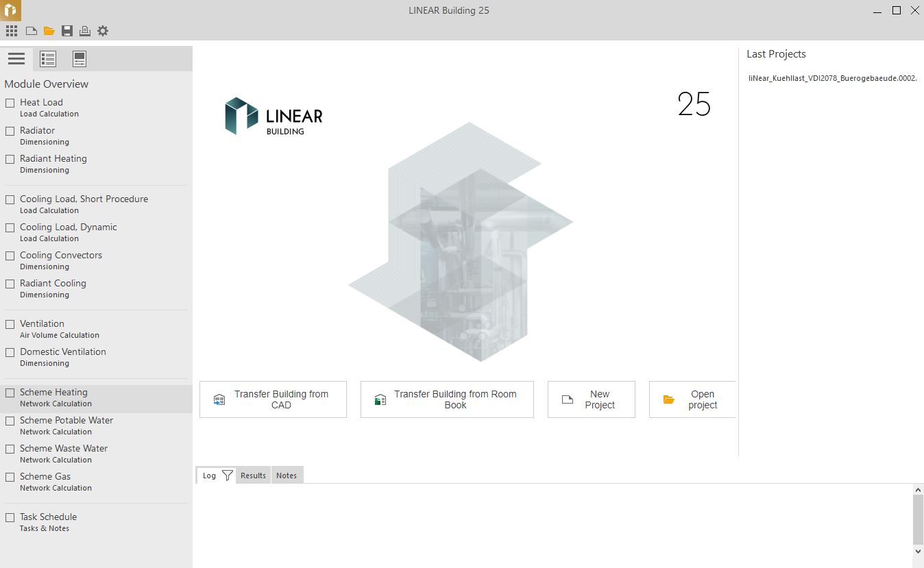Click the log panel scrollbar down arrow
This screenshot has height=568, width=924.
click(919, 551)
